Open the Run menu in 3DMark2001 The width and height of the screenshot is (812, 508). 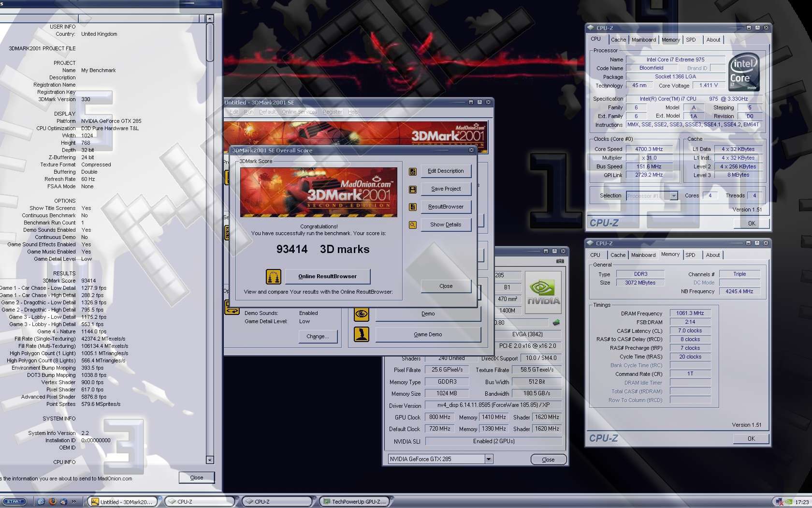[248, 112]
